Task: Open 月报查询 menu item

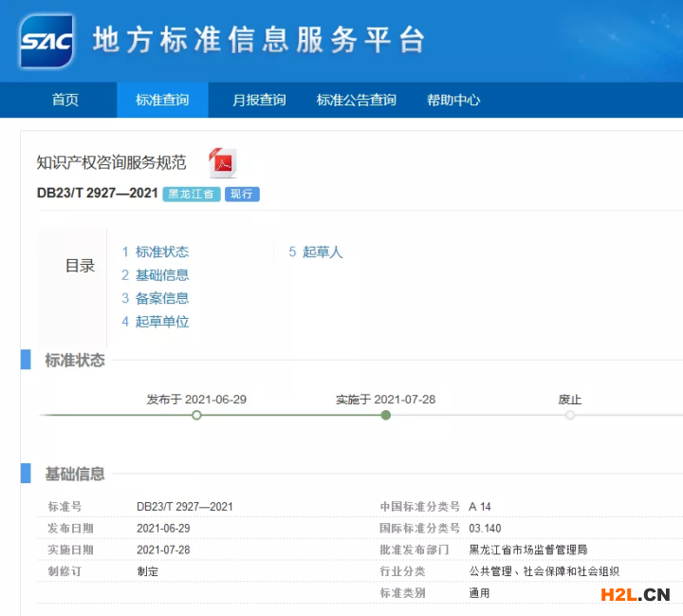Action: pos(259,101)
